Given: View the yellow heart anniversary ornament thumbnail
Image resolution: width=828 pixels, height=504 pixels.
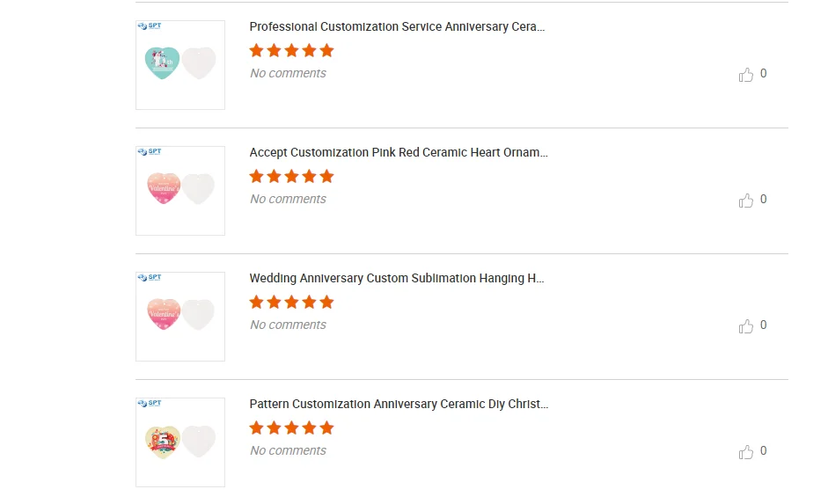Looking at the screenshot, I should 180,442.
